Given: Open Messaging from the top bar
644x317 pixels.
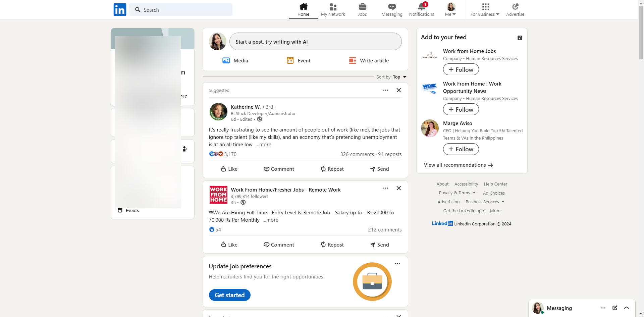Looking at the screenshot, I should (x=392, y=10).
